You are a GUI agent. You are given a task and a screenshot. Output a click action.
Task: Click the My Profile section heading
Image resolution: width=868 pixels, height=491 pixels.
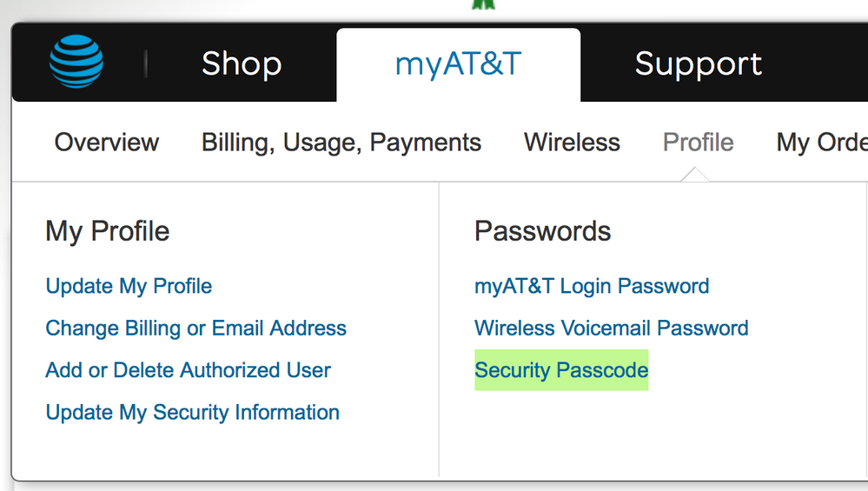[107, 231]
